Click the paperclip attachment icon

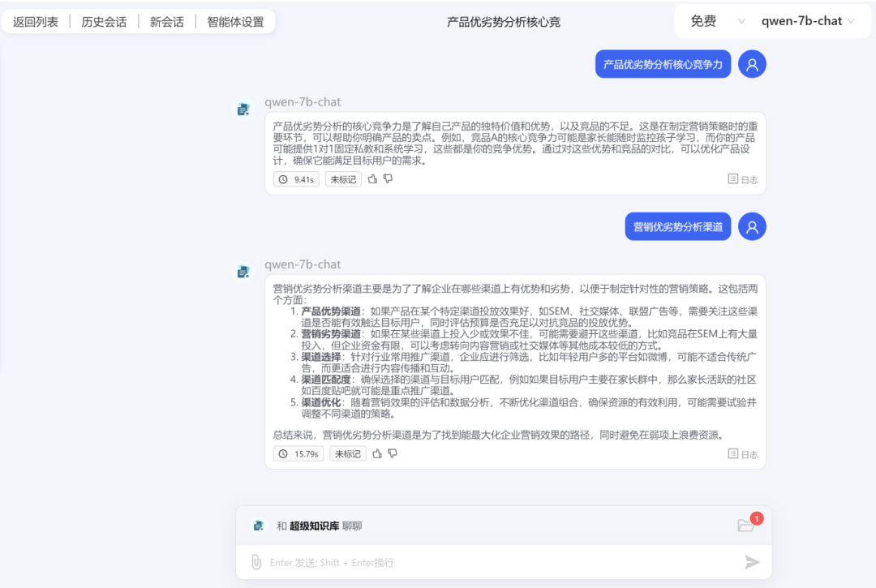tap(255, 562)
